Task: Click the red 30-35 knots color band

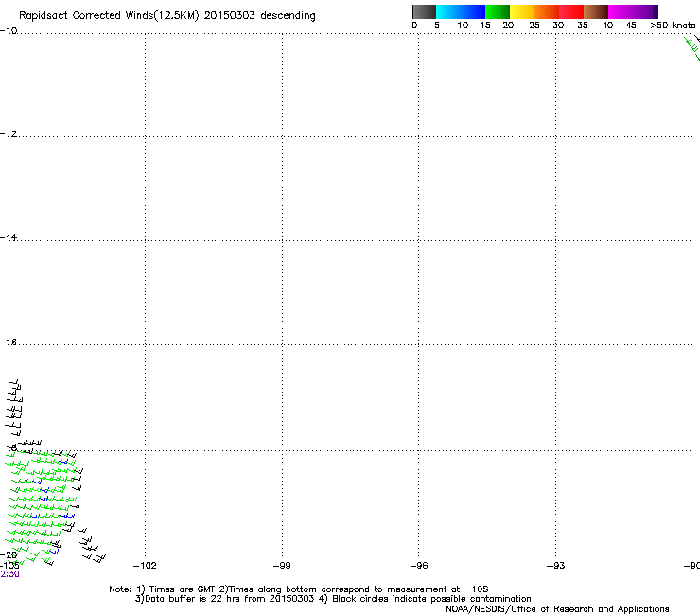Action: (571, 11)
